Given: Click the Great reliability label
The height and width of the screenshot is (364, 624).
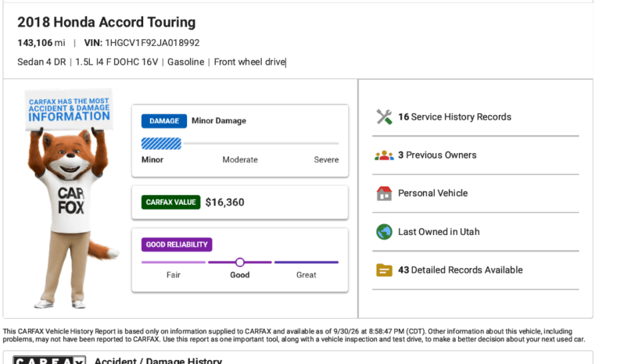Looking at the screenshot, I should point(306,275).
